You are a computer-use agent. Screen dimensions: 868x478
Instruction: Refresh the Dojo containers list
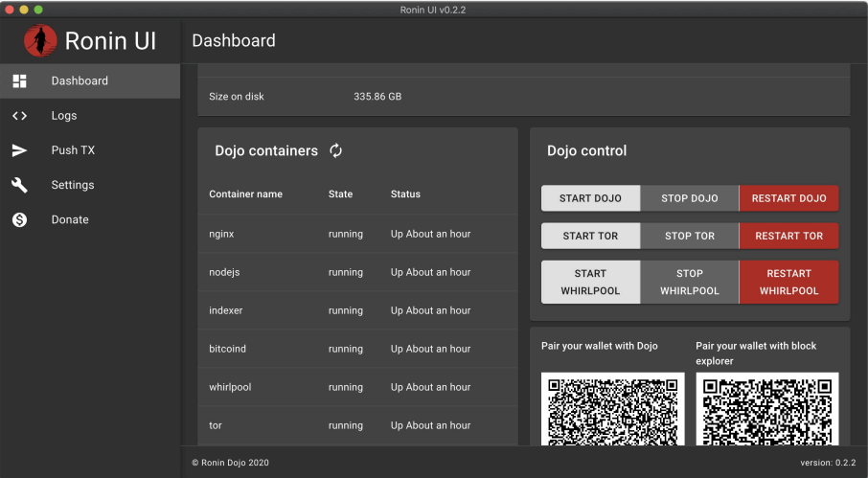(336, 150)
